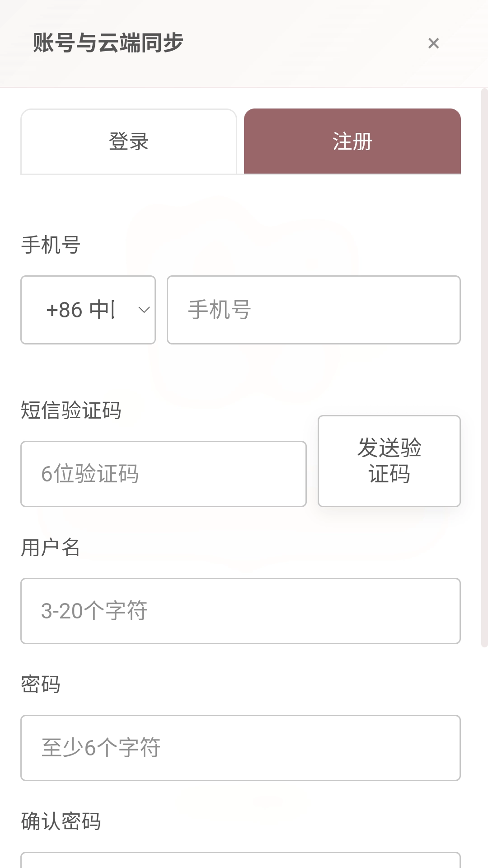Click the 手机号 label above the phone row
This screenshot has width=488, height=868.
(x=51, y=245)
